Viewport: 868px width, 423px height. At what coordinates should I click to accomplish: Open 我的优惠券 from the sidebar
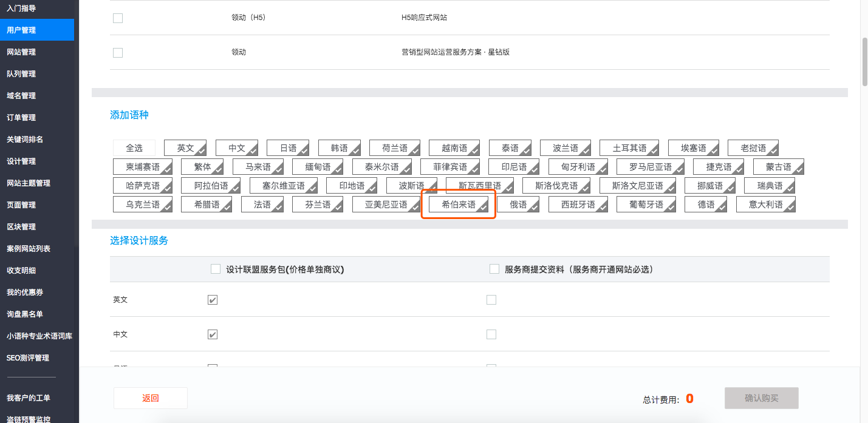25,293
